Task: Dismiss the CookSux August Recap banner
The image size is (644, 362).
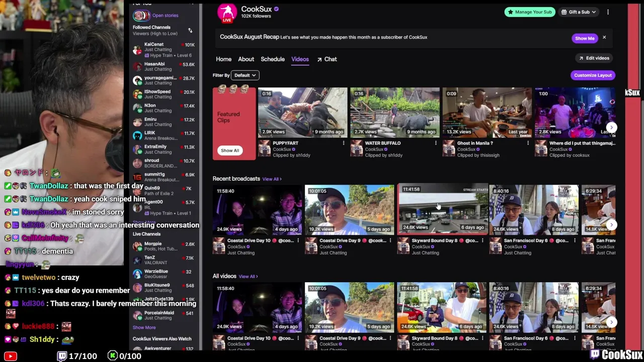Action: (x=604, y=38)
